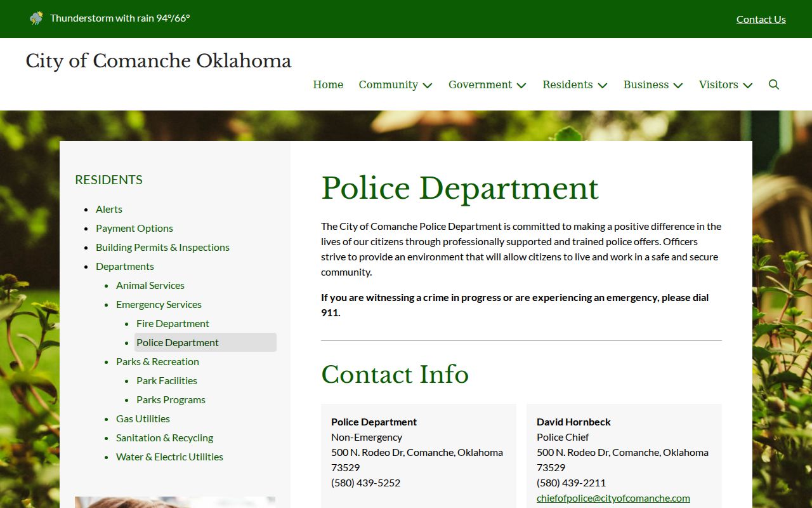
Task: Open Payment Options sidebar link
Action: pyautogui.click(x=134, y=228)
